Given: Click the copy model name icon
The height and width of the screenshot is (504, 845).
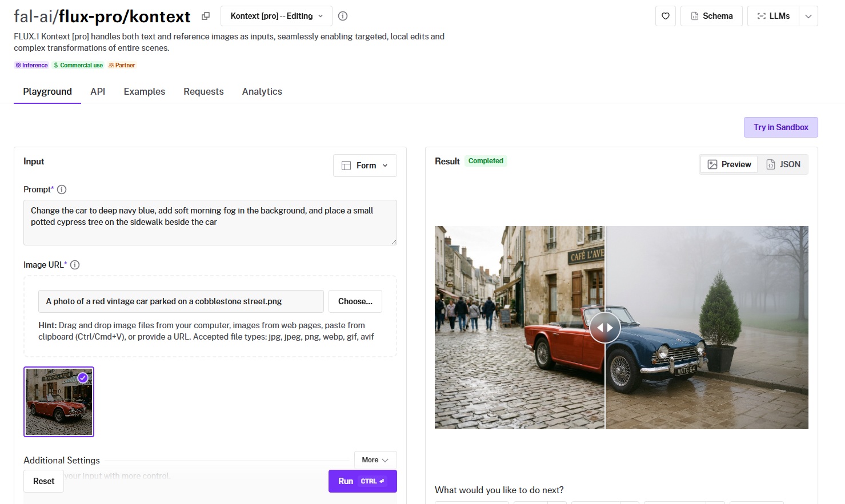Looking at the screenshot, I should point(206,17).
